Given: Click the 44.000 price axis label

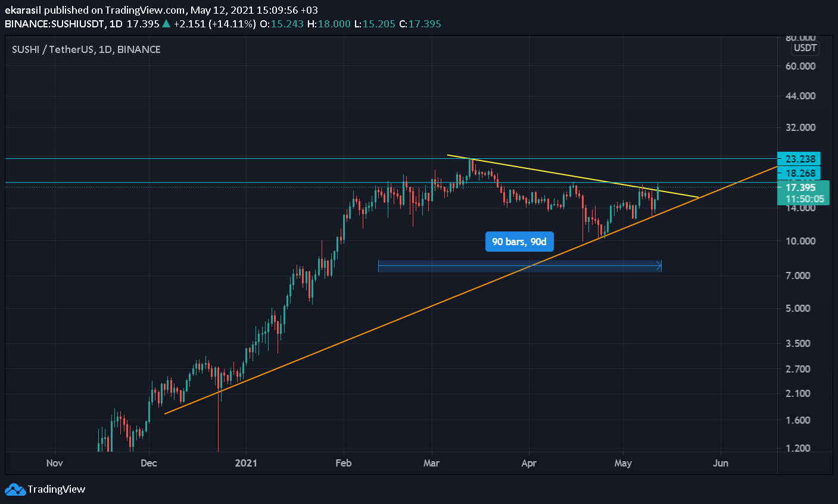Looking at the screenshot, I should tap(800, 96).
